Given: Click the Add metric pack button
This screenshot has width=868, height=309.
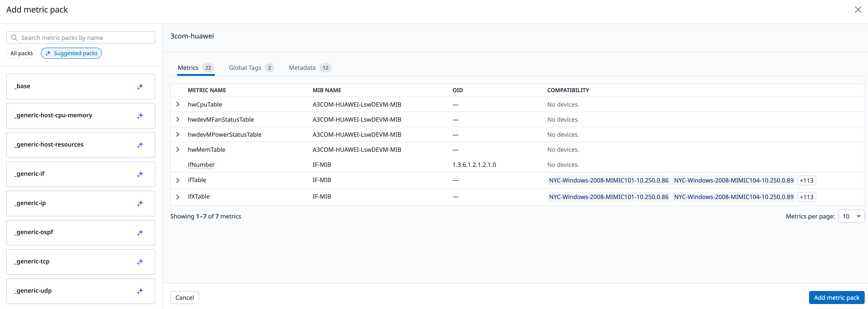Looking at the screenshot, I should click(836, 298).
